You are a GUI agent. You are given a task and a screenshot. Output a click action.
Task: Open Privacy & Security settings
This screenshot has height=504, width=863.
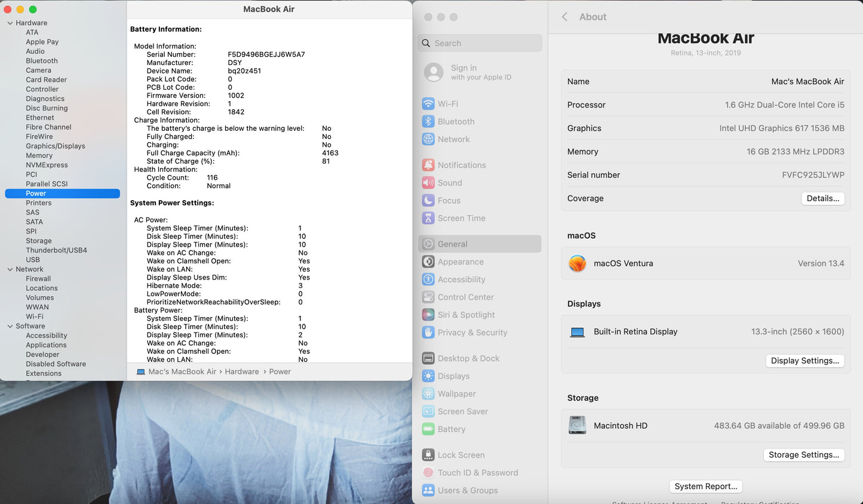[471, 333]
